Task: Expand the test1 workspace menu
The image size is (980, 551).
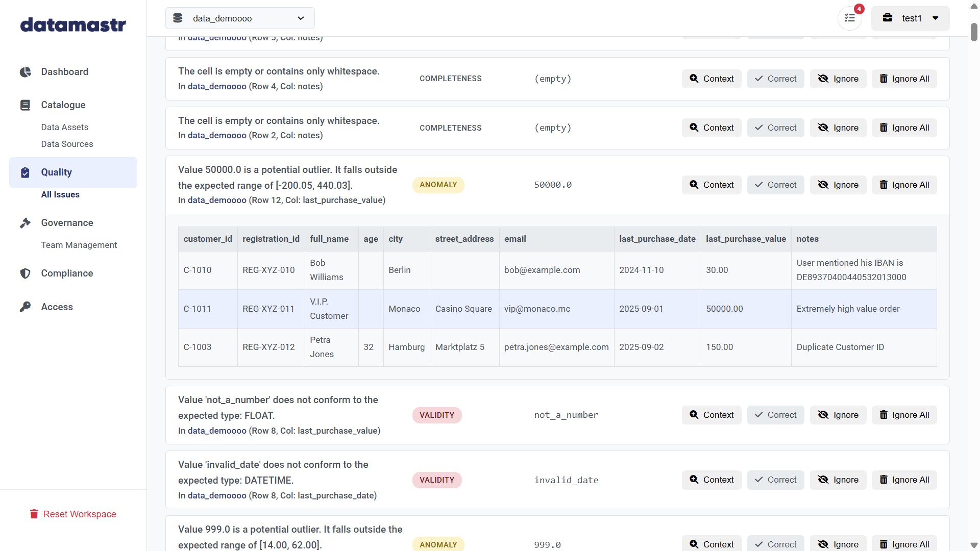Action: click(x=910, y=18)
